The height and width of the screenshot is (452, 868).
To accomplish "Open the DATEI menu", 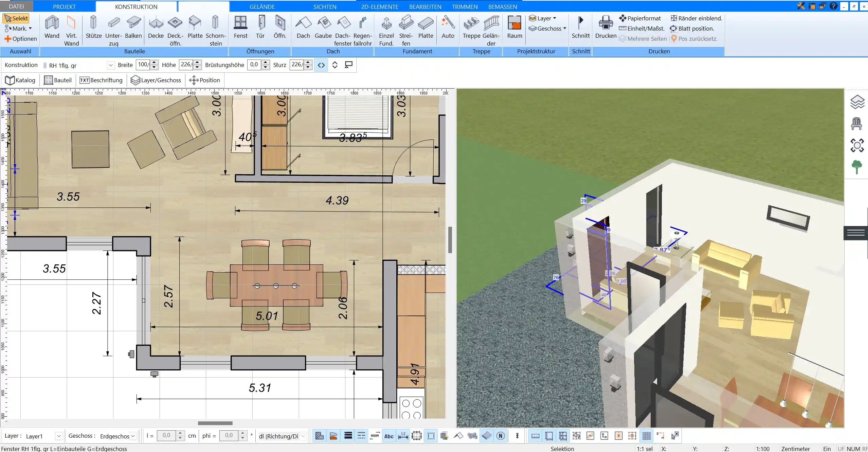I will [x=16, y=6].
